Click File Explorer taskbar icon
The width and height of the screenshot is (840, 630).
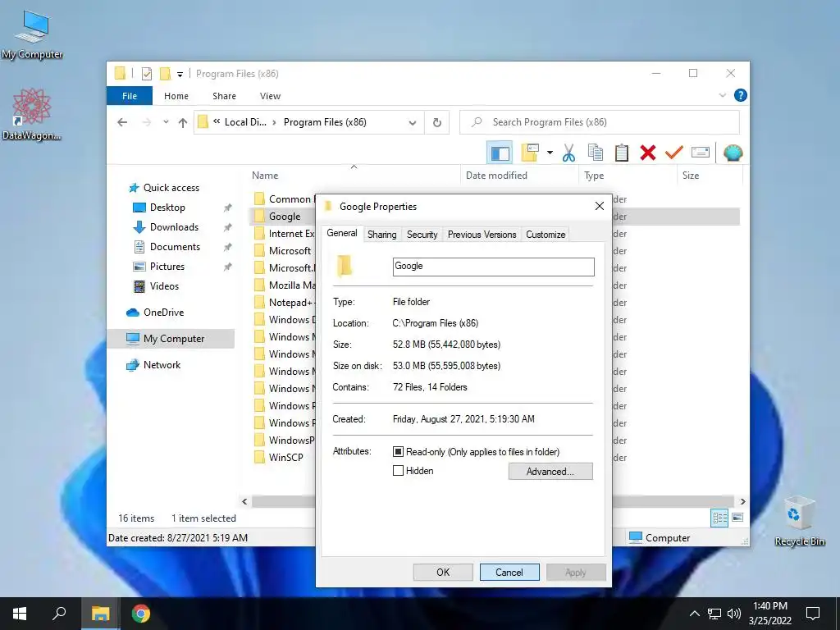pyautogui.click(x=100, y=614)
